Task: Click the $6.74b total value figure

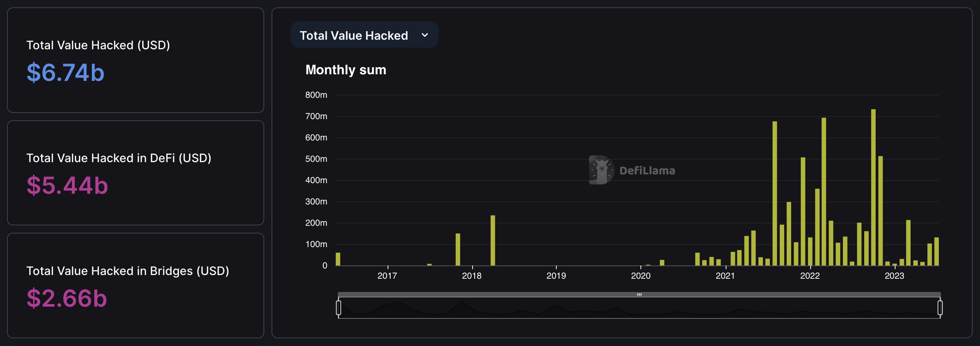Action: tap(65, 72)
